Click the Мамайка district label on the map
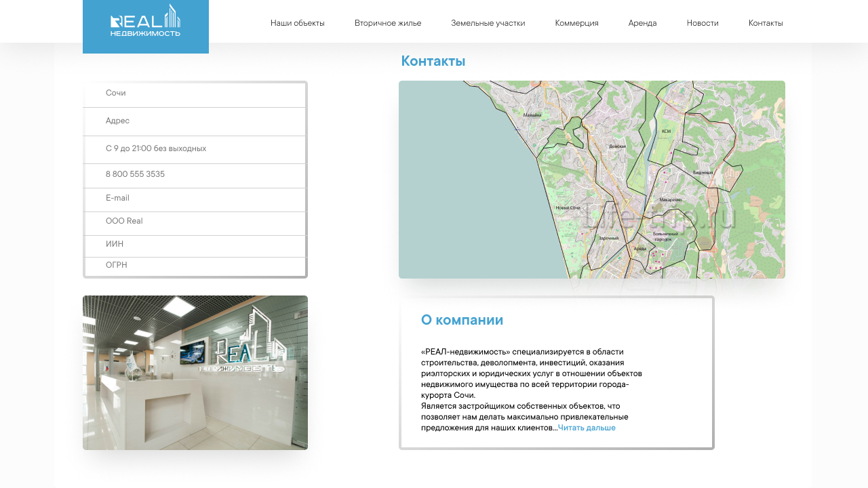 [x=532, y=115]
